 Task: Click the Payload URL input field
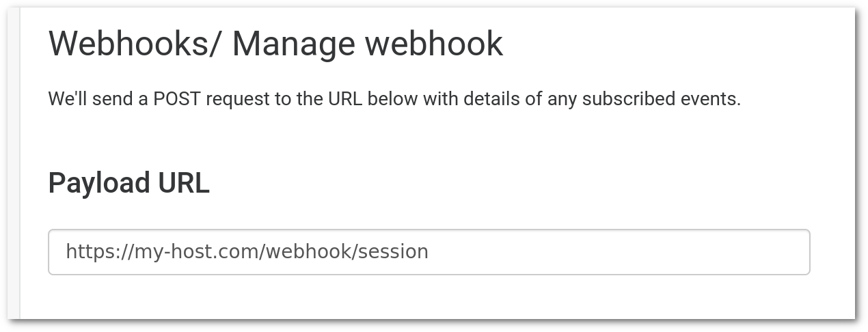[429, 252]
